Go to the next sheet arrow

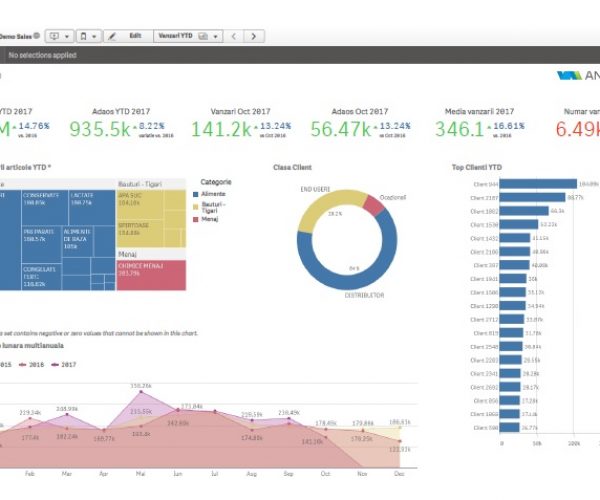coord(255,36)
